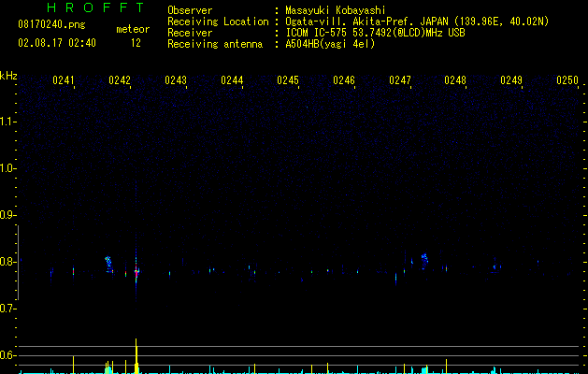Click the 0.6 kHz axis label

click(x=7, y=355)
